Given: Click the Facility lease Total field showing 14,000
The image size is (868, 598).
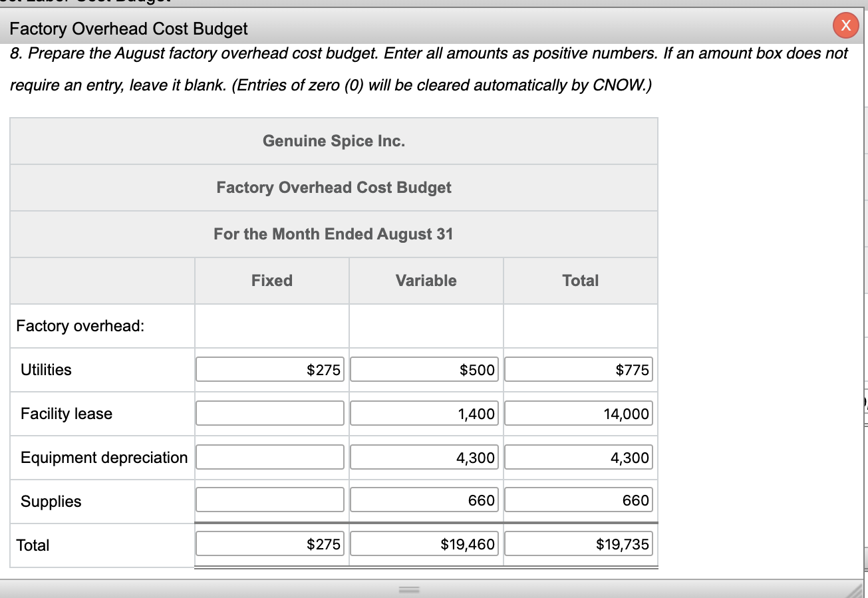Looking at the screenshot, I should [579, 413].
